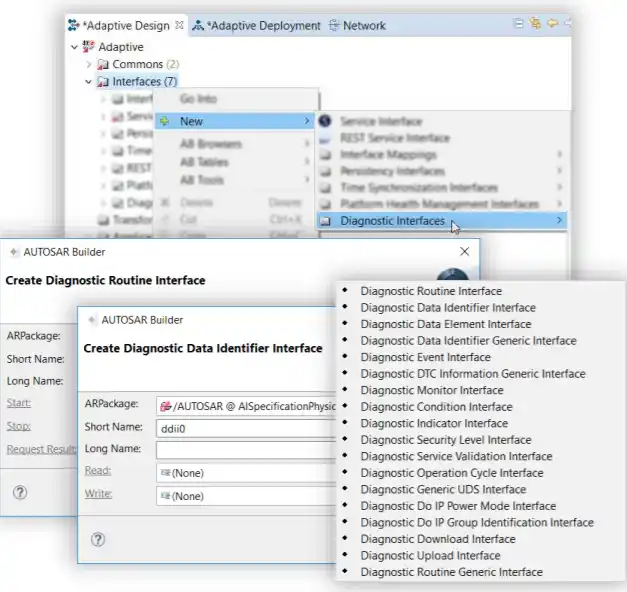The height and width of the screenshot is (592, 627).
Task: Click the AUTOSAR package icon in ARPackage field
Action: coord(165,406)
